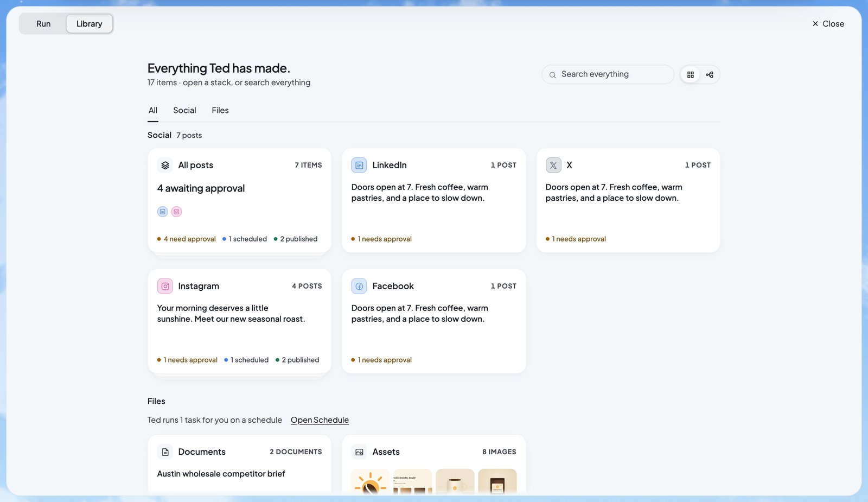Click the Documents file icon
The height and width of the screenshot is (502, 868).
point(165,452)
